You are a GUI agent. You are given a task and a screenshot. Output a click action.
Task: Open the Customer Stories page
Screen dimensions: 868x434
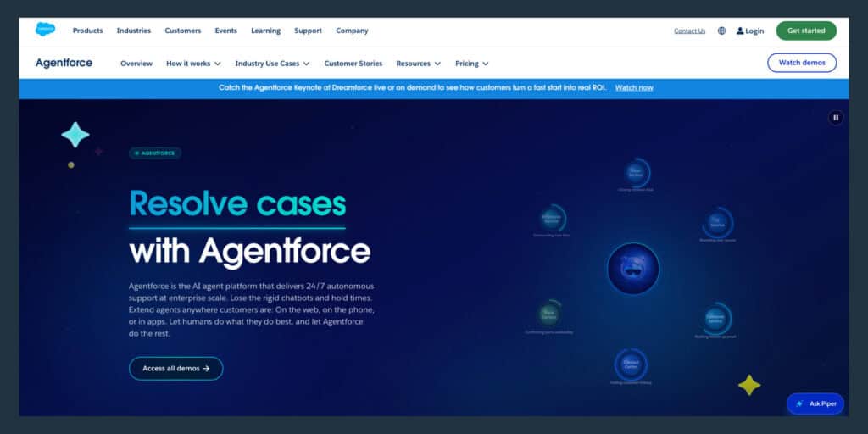pos(353,64)
